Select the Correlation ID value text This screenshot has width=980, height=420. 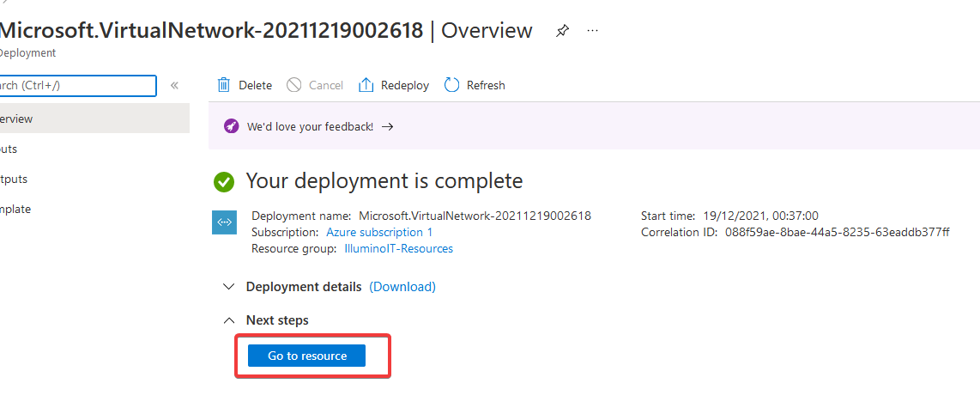(837, 232)
